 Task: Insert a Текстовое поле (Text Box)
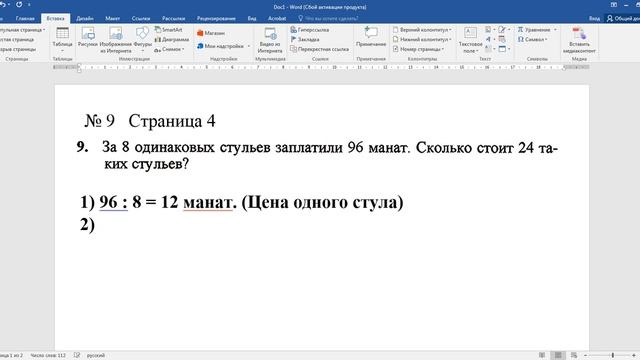[470, 40]
